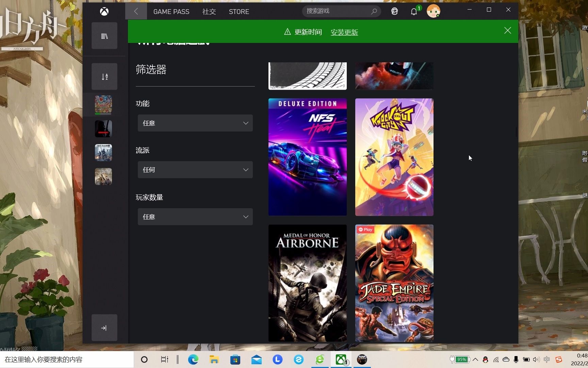The image size is (588, 368).
Task: Click the microphone tray icon
Action: coord(516,359)
